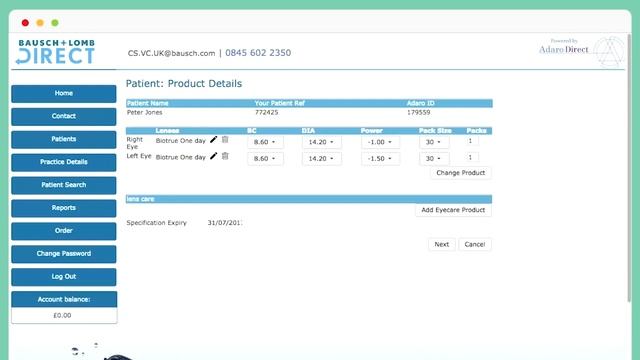Click the 0845 602 2350 phone number

click(258, 53)
